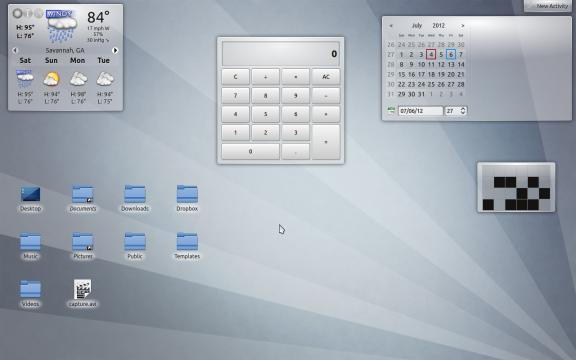This screenshot has height=360, width=576.
Task: Select July 4 outlined in red
Action: point(431,55)
